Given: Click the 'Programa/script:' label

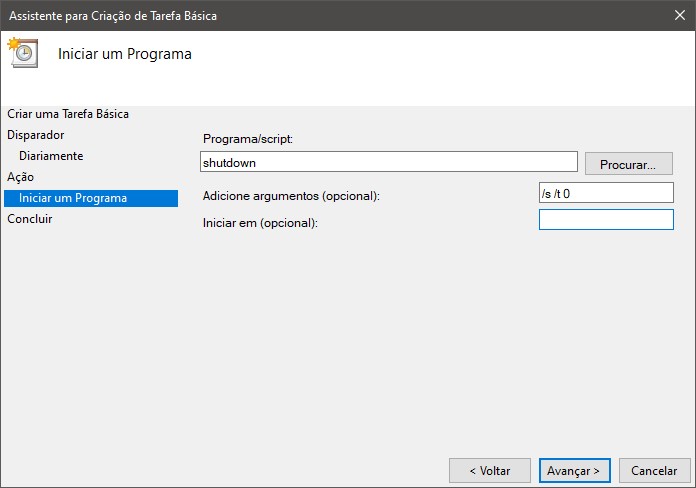Looking at the screenshot, I should click(246, 139).
